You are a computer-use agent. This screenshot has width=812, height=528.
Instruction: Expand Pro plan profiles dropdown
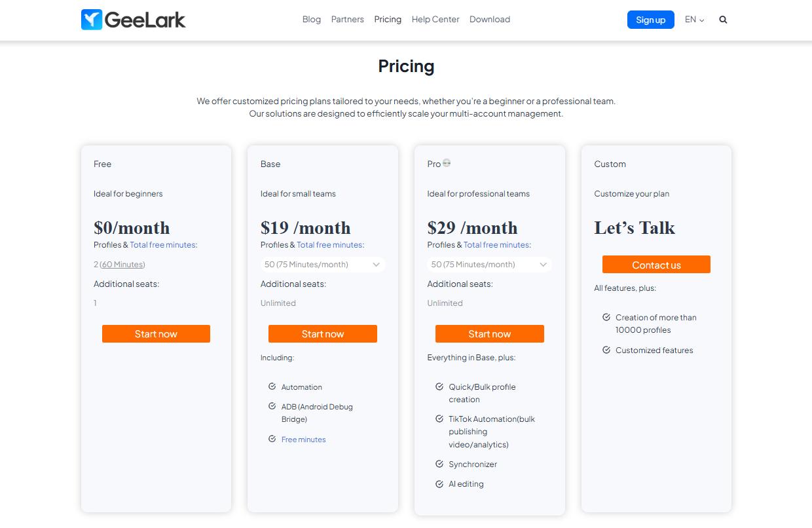[x=489, y=265]
